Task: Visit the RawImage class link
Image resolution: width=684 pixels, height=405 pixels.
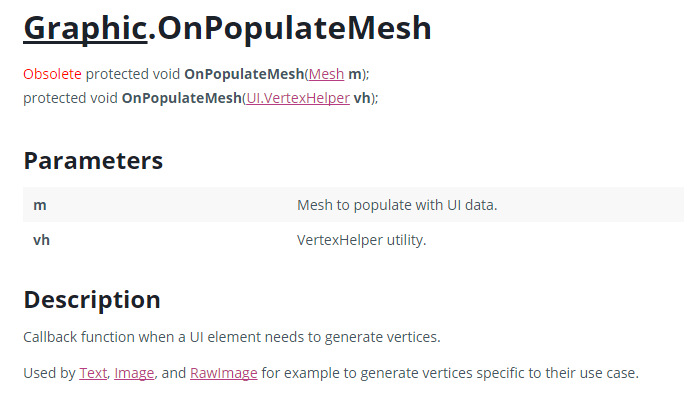Action: [224, 373]
